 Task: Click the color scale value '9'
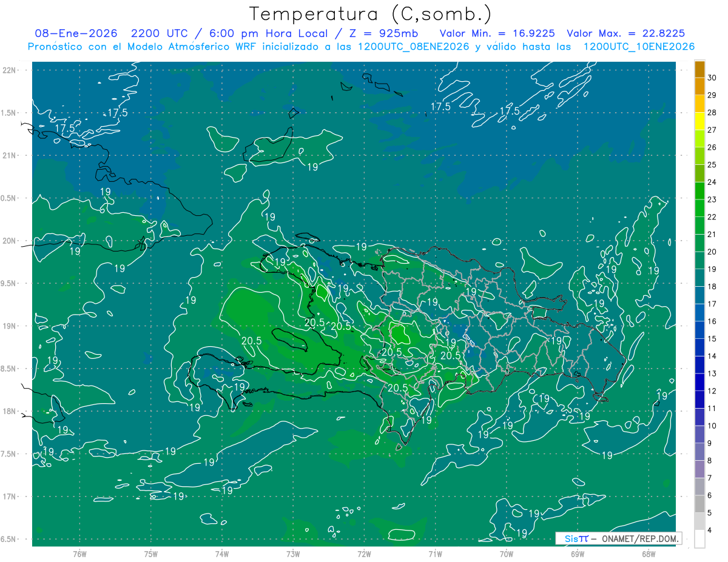coord(711,443)
